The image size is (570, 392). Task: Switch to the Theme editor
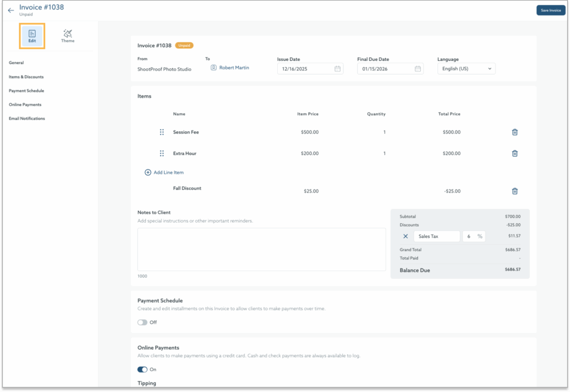tap(67, 35)
